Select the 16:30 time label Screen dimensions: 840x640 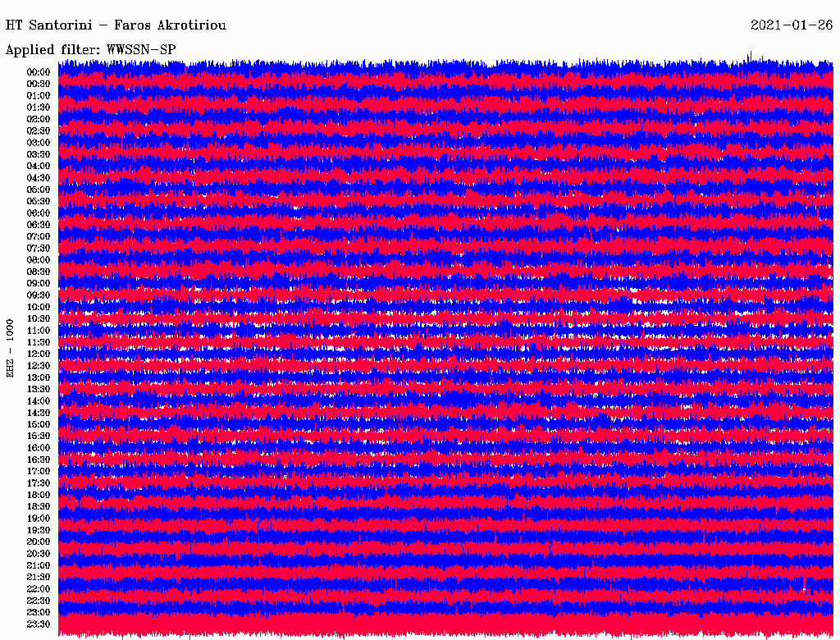coord(39,460)
